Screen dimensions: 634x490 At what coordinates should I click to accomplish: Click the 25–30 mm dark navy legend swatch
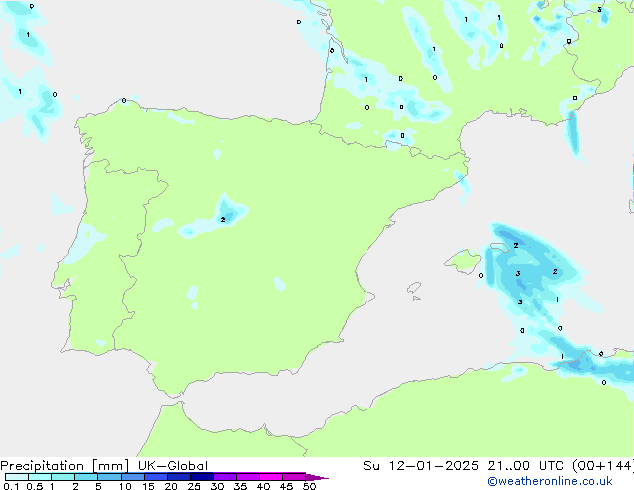[202, 477]
